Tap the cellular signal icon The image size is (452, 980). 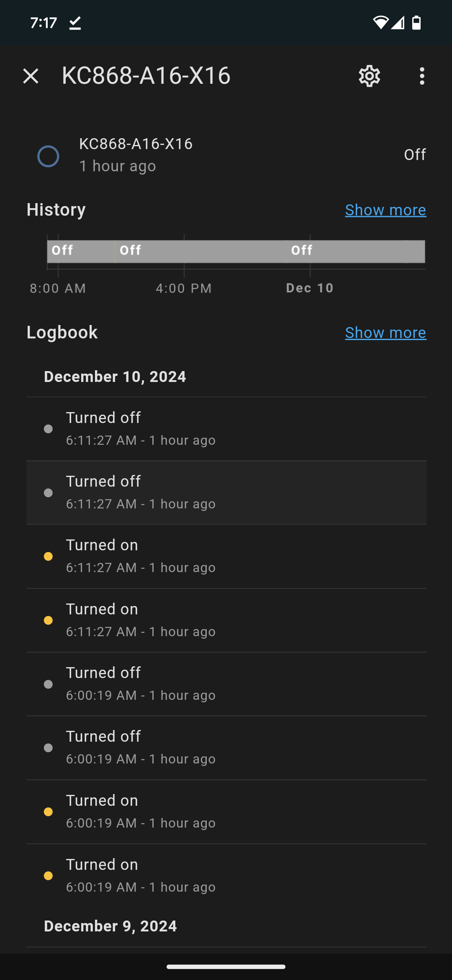click(398, 23)
